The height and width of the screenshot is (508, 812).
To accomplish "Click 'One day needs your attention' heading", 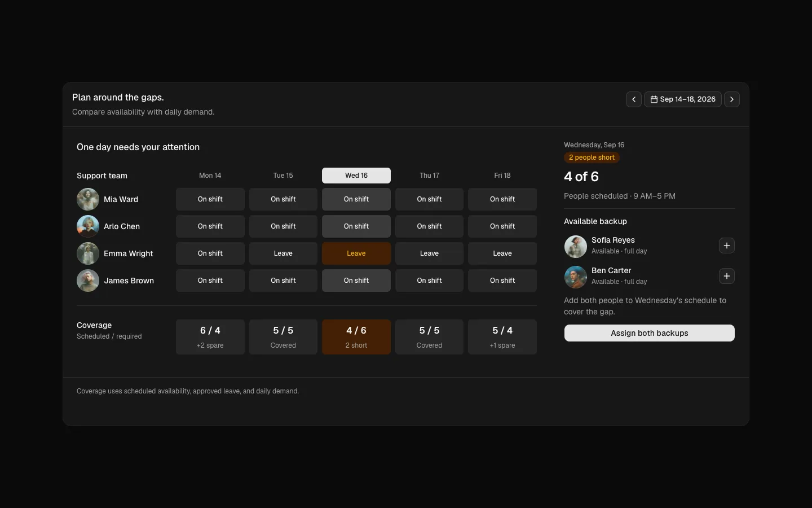I will pos(138,147).
